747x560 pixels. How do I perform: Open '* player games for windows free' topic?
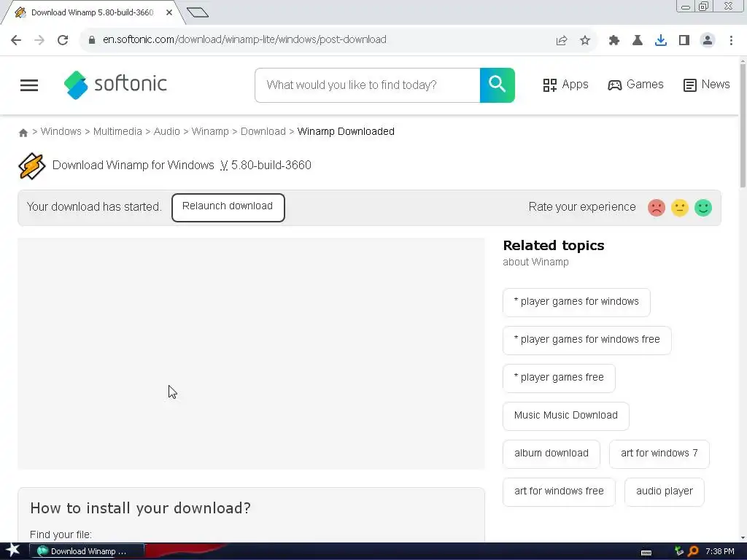(x=587, y=340)
